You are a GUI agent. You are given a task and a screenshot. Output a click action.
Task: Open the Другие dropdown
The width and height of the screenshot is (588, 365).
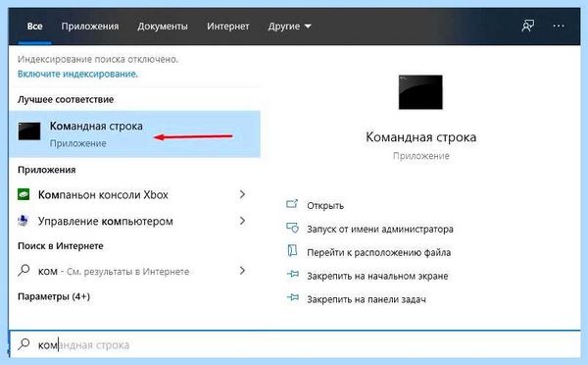289,26
